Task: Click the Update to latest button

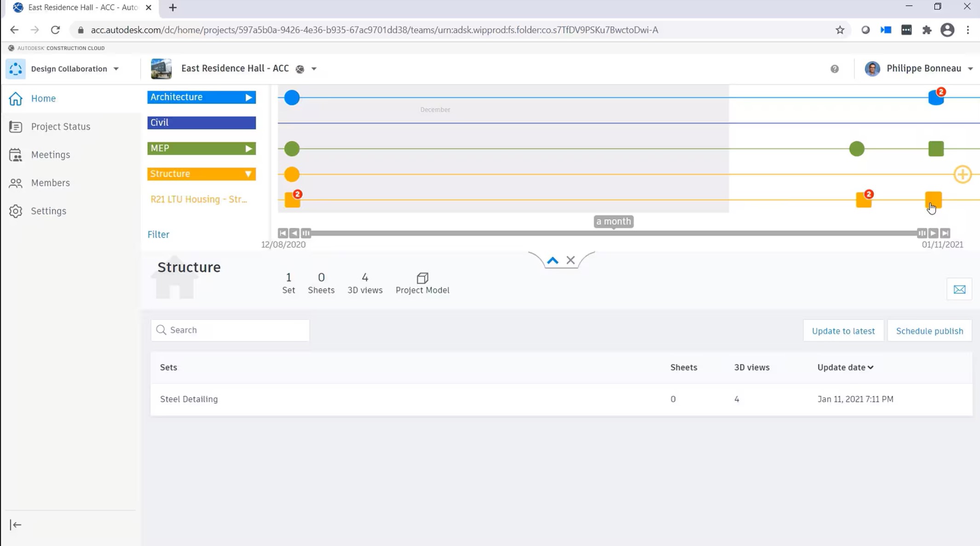Action: (x=843, y=331)
